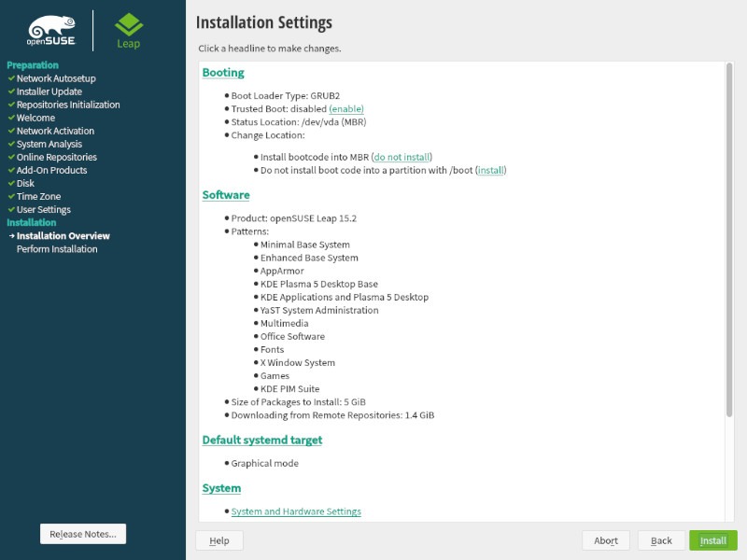The height and width of the screenshot is (560, 747).
Task: Click the green Leap icon
Action: pyautogui.click(x=128, y=23)
